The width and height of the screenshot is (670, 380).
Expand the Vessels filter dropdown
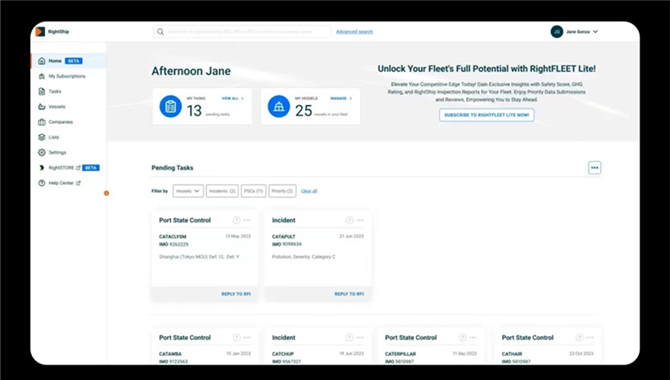(188, 191)
